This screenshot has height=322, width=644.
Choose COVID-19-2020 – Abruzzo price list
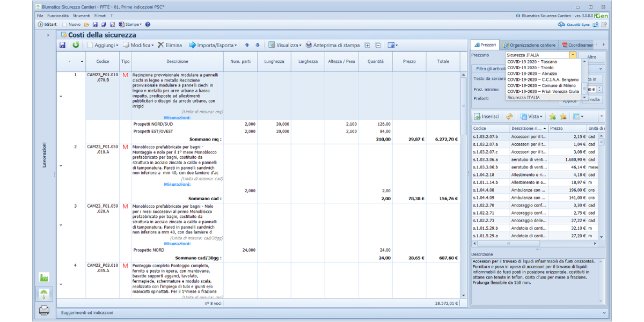543,74
